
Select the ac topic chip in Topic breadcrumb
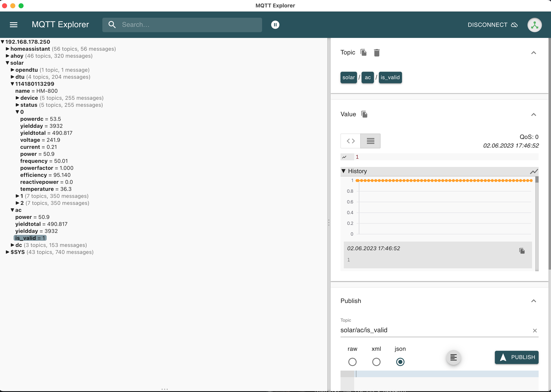click(368, 77)
